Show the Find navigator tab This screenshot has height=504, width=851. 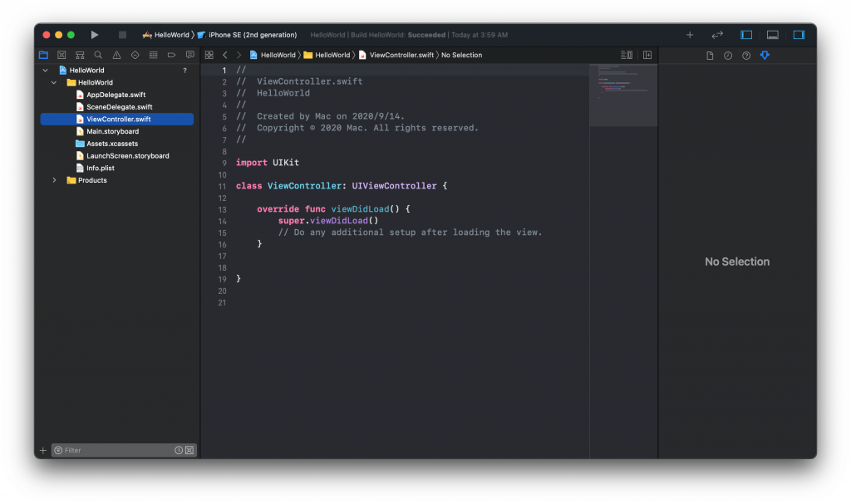coord(98,55)
